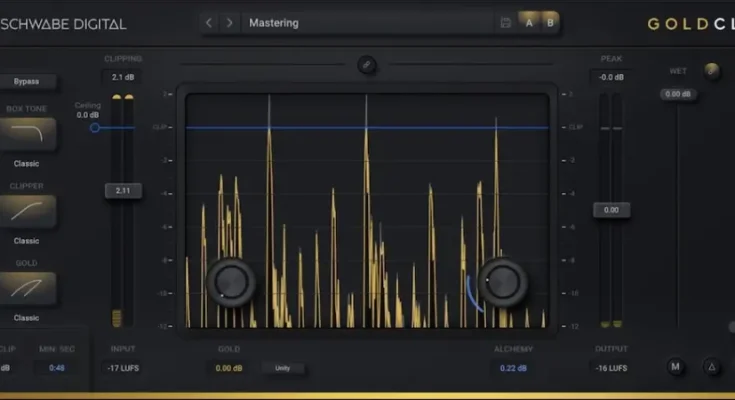
Task: Click the output fader handle showing 0.00
Action: pyautogui.click(x=611, y=210)
